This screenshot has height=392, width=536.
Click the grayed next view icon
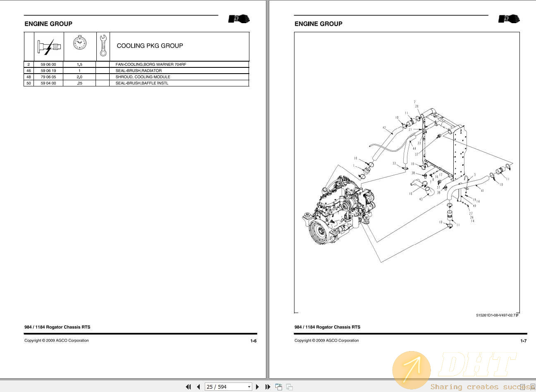tap(290, 387)
